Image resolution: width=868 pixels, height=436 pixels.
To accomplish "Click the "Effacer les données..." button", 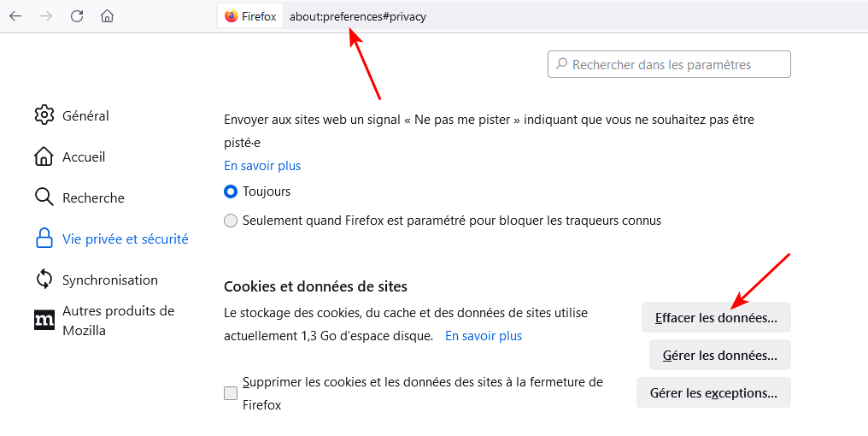I will click(716, 318).
